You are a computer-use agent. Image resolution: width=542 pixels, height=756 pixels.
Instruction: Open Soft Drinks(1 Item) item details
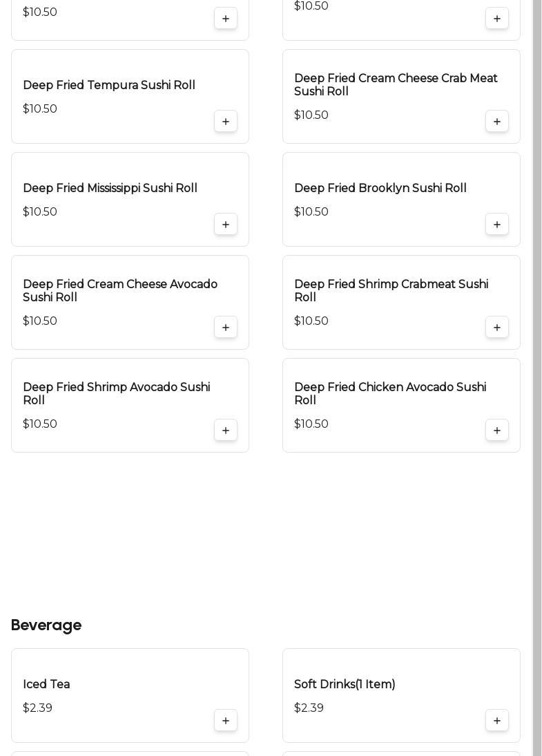click(345, 685)
